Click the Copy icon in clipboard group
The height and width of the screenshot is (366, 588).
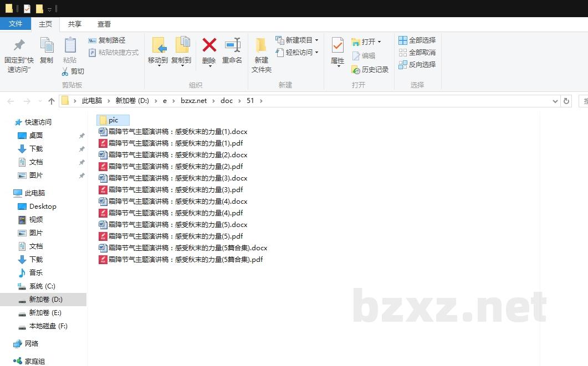[47, 45]
